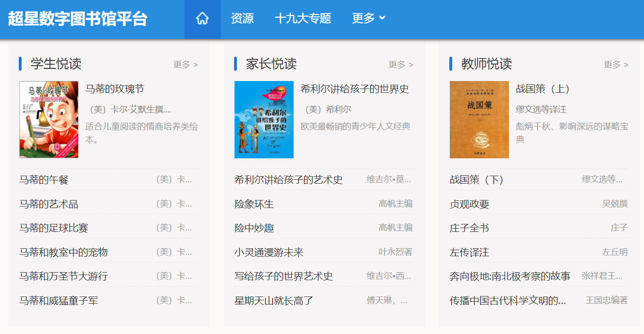Open 星期天山就长高了 book entry
Screen dimensions: 644x334
(x=273, y=301)
